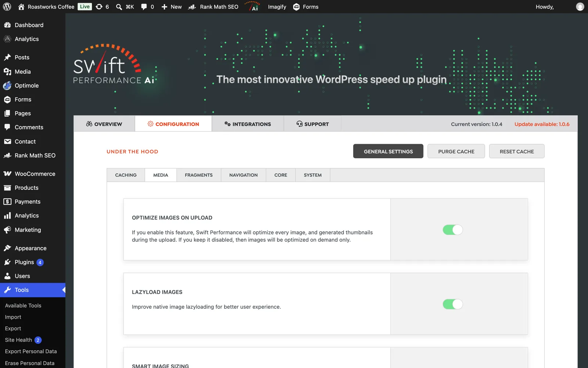Open the Tools menu in sidebar
Screen dimensions: 588x368
pos(33,290)
